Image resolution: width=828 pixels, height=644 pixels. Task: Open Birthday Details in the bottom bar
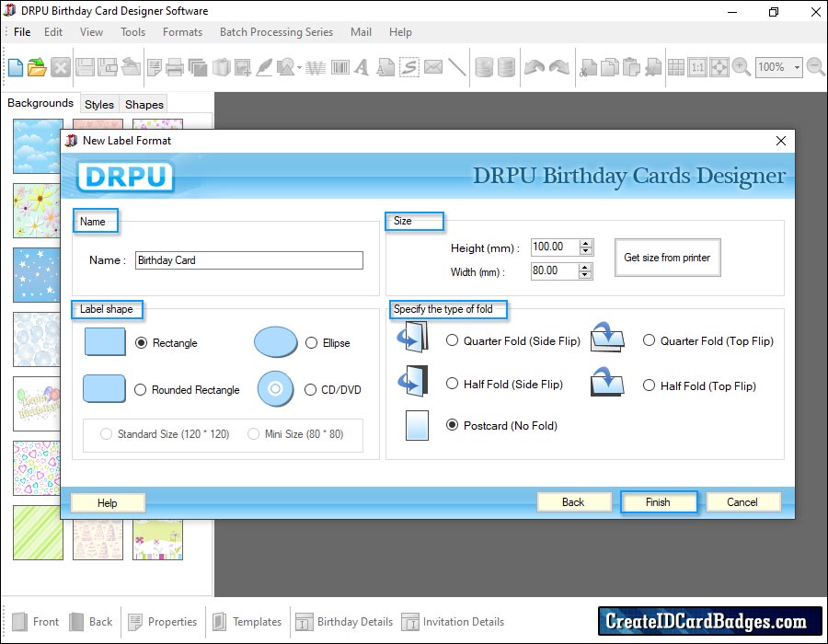pos(344,622)
